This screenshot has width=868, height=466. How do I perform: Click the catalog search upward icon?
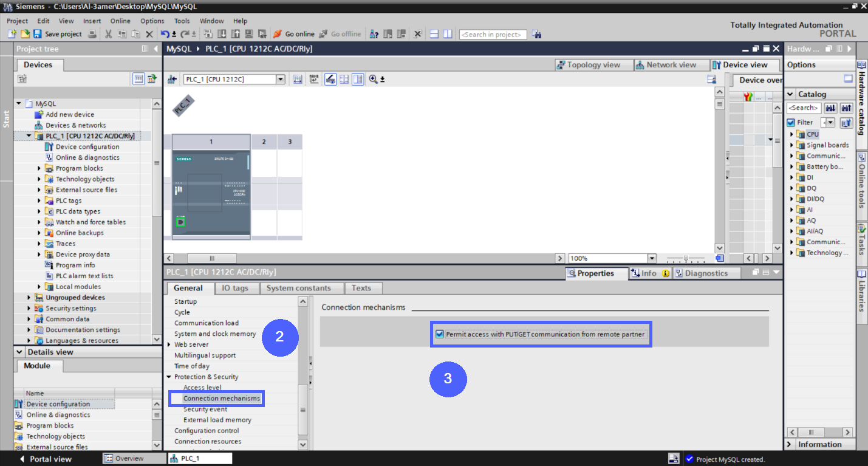(x=846, y=108)
